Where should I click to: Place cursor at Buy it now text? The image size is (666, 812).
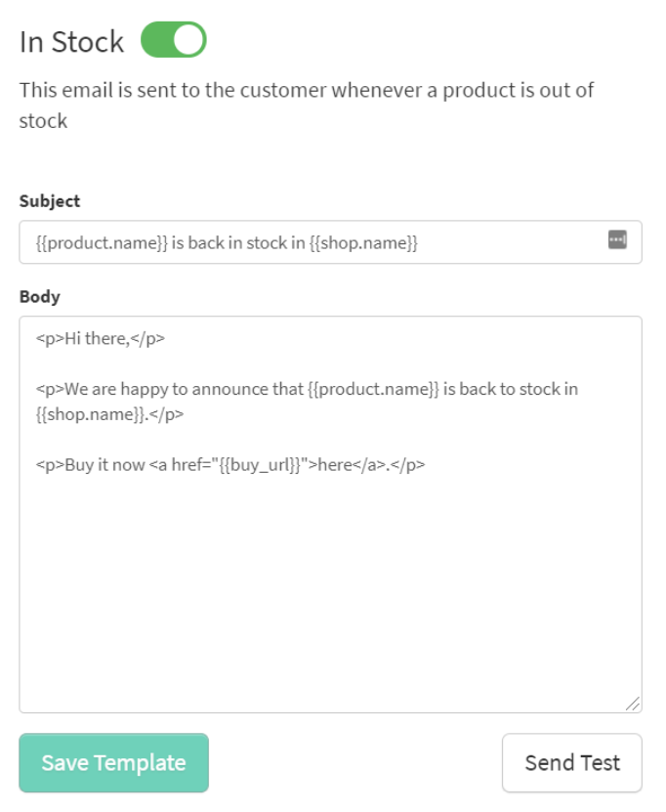point(104,465)
